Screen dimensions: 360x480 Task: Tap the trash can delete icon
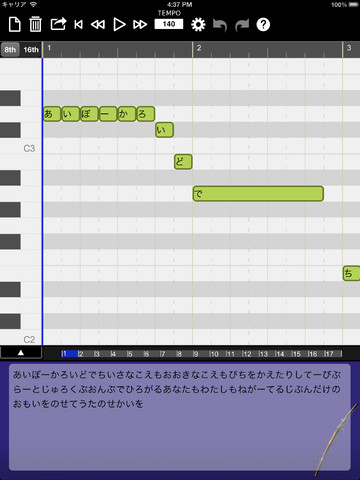coord(35,24)
